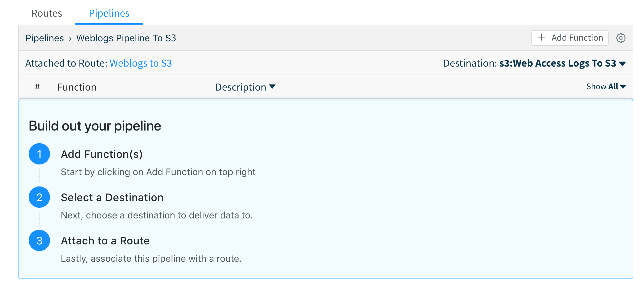Click the Attach to a Route step title
This screenshot has height=293, width=644.
pyautogui.click(x=105, y=241)
